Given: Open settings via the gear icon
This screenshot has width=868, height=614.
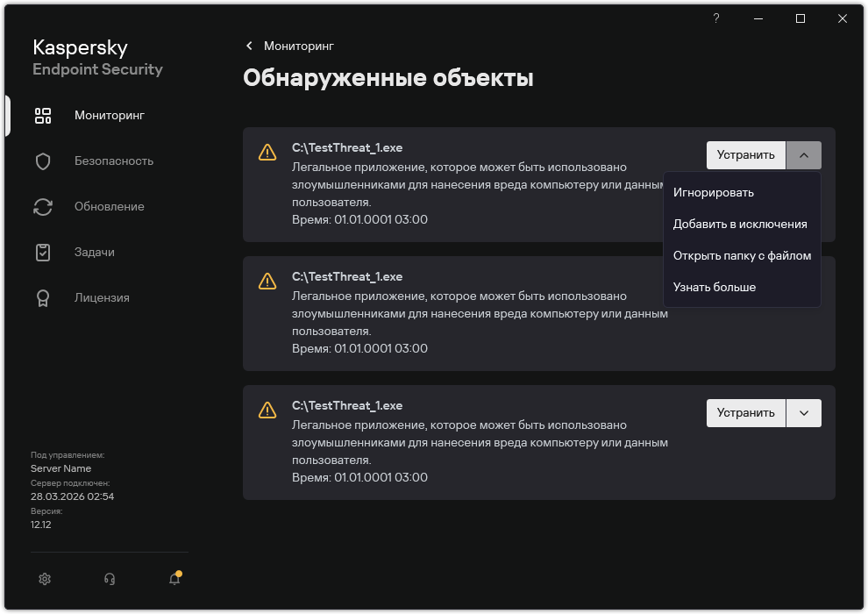Looking at the screenshot, I should pos(45,579).
